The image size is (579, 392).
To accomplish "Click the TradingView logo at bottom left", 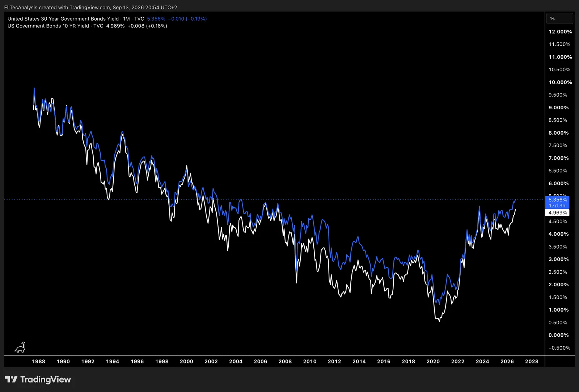I will (x=38, y=379).
